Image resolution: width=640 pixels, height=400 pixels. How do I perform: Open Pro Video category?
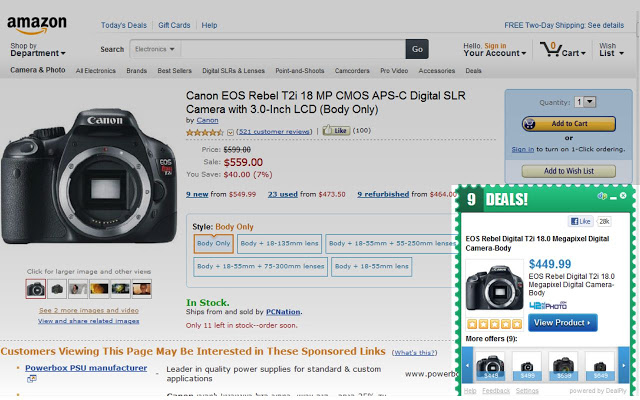[394, 71]
